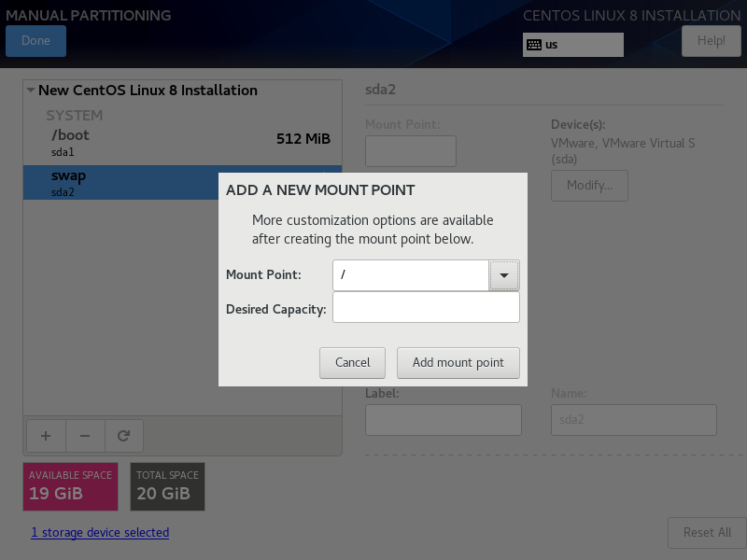747x560 pixels.
Task: Click the 512 MiB size of /boot
Action: tap(303, 138)
